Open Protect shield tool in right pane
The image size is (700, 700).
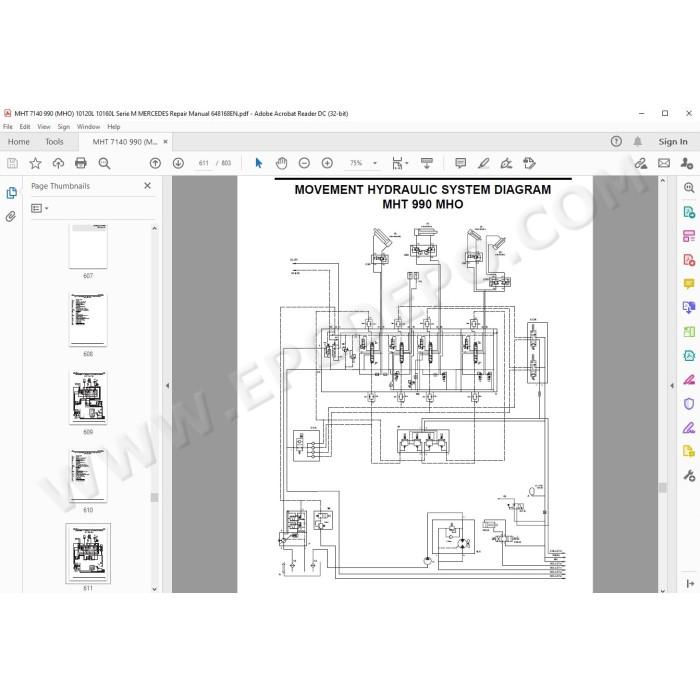coord(689,404)
